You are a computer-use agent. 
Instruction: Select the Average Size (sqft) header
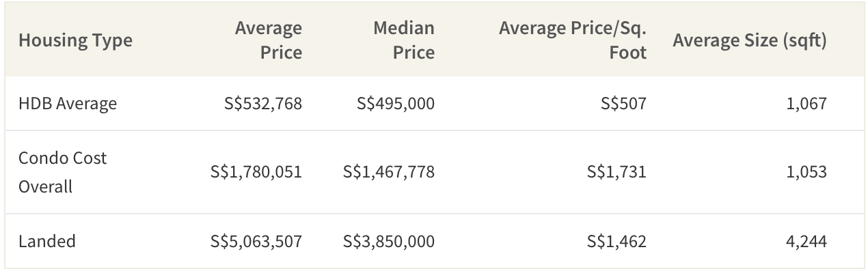click(750, 40)
